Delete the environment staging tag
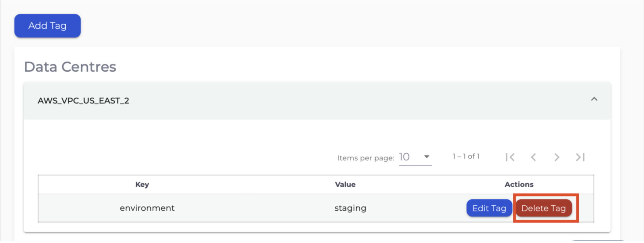 (x=544, y=208)
